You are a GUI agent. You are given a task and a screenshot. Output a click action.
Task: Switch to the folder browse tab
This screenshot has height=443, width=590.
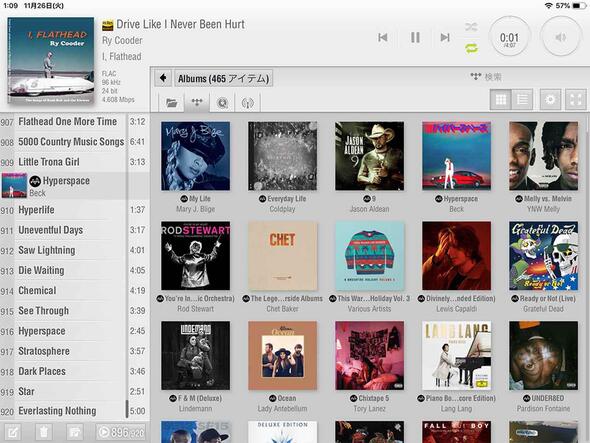pos(172,102)
